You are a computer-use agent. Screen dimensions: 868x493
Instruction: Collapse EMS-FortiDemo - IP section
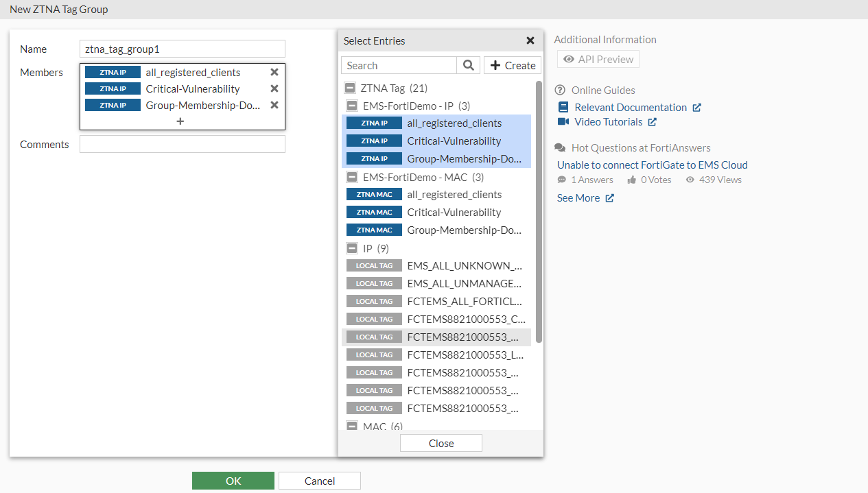pos(352,106)
